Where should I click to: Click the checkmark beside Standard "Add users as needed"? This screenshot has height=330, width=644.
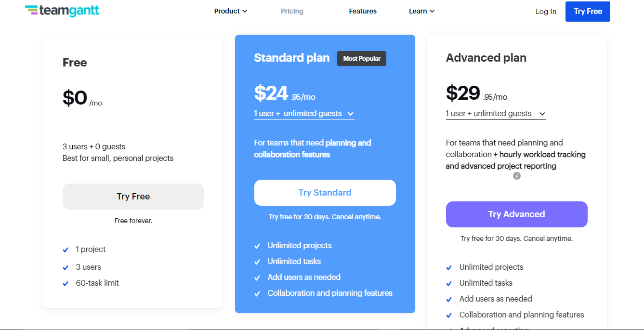pos(257,277)
